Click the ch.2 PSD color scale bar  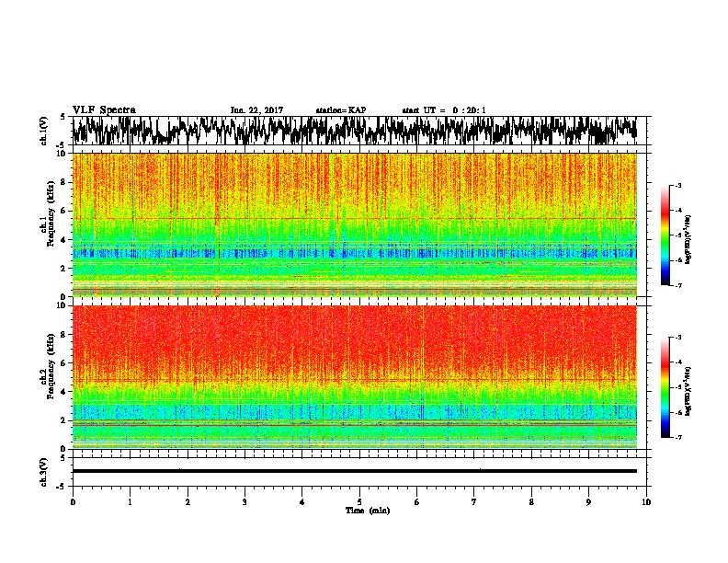[665, 387]
